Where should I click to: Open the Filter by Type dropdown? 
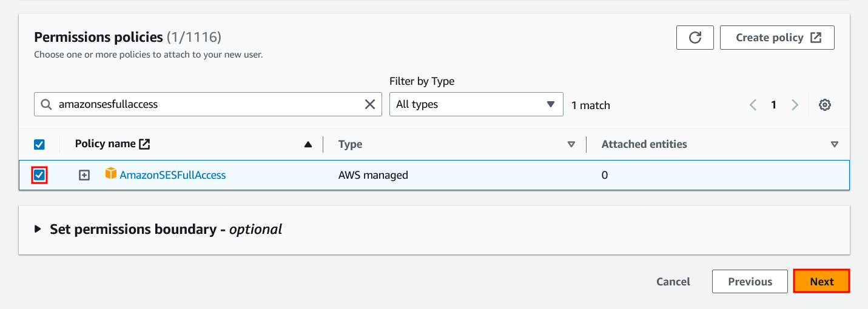(476, 104)
